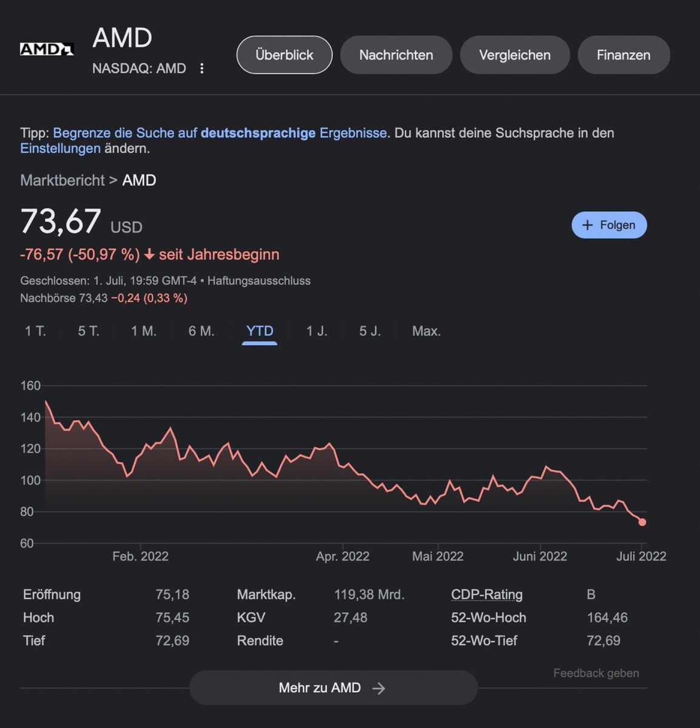Image resolution: width=700 pixels, height=728 pixels.
Task: Switch chart to 1 M. range
Action: pyautogui.click(x=144, y=331)
